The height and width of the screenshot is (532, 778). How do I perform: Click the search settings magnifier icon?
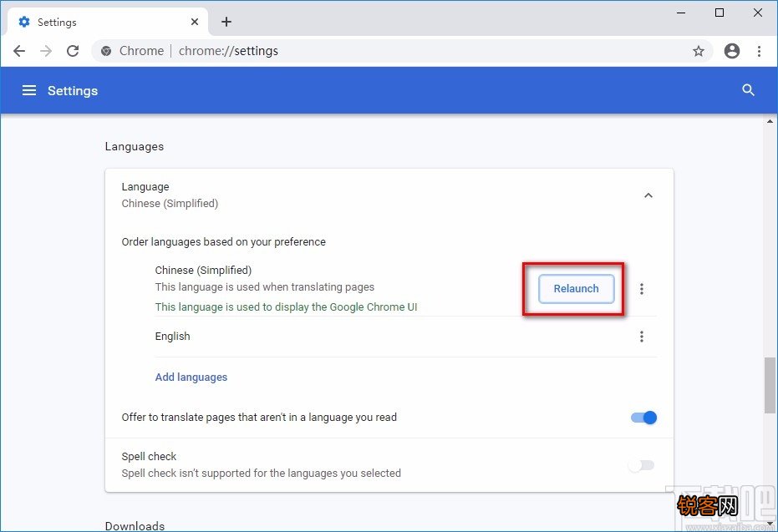(748, 90)
